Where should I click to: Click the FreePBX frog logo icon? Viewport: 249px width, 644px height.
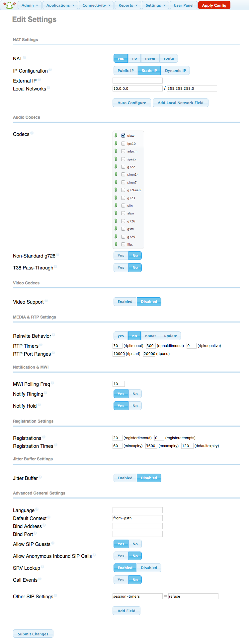click(x=9, y=5)
